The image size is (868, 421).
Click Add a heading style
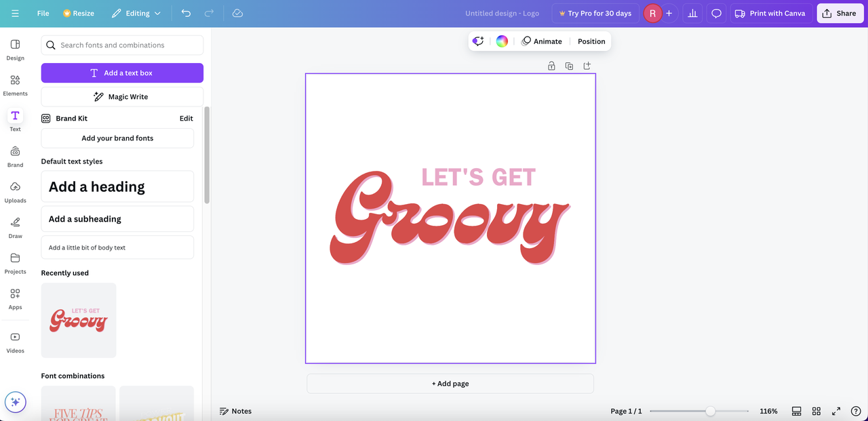click(117, 186)
